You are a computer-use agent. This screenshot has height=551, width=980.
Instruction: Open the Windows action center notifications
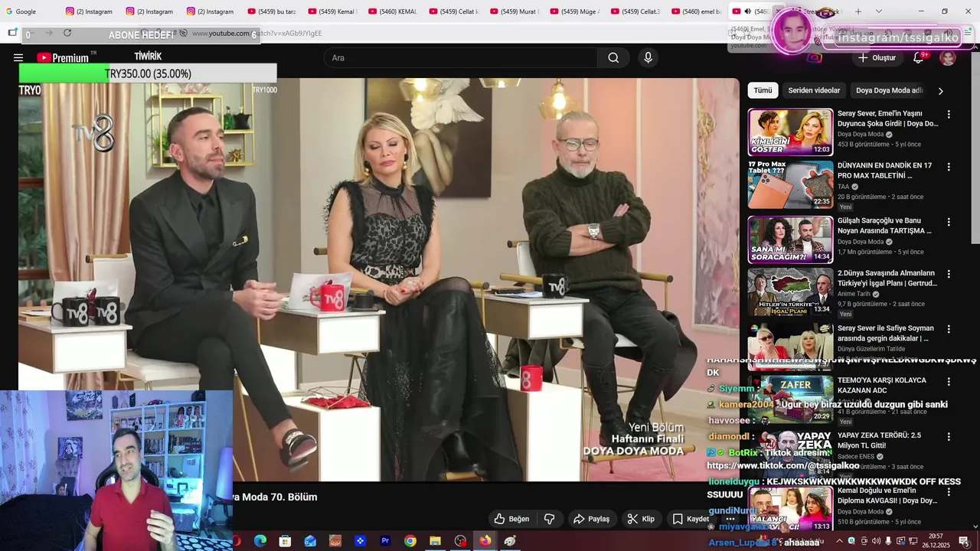pos(963,541)
